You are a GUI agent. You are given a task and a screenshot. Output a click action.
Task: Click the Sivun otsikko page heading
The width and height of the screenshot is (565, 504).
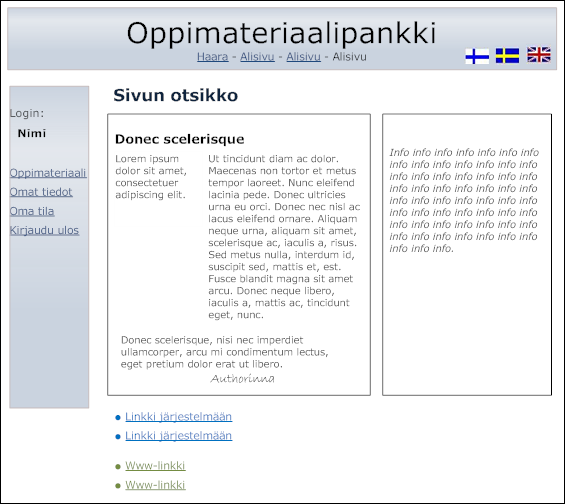175,95
